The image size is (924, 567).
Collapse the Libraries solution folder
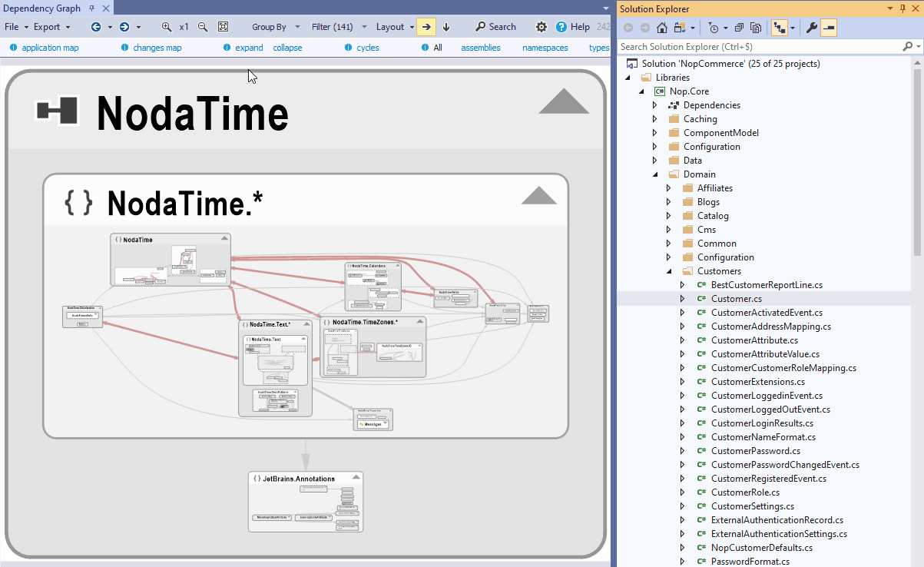click(x=628, y=78)
